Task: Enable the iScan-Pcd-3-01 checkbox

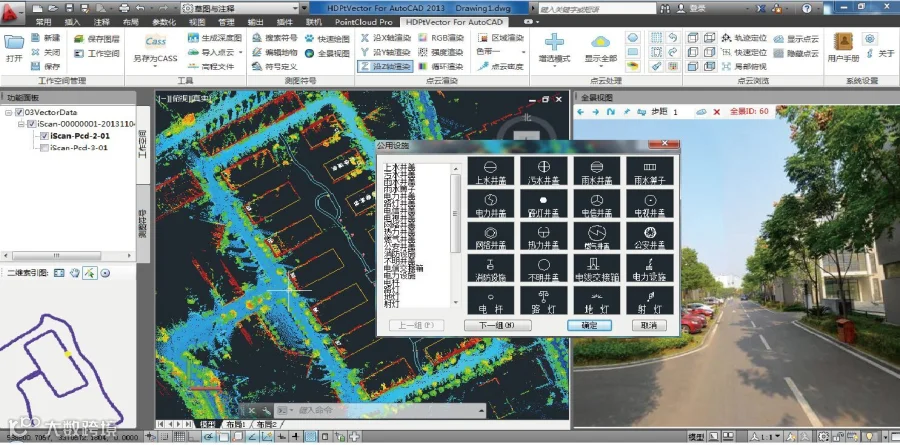Action: click(44, 148)
